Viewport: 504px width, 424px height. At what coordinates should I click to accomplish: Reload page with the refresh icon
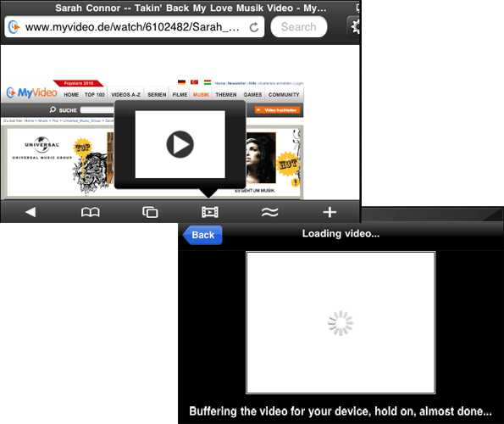point(254,27)
